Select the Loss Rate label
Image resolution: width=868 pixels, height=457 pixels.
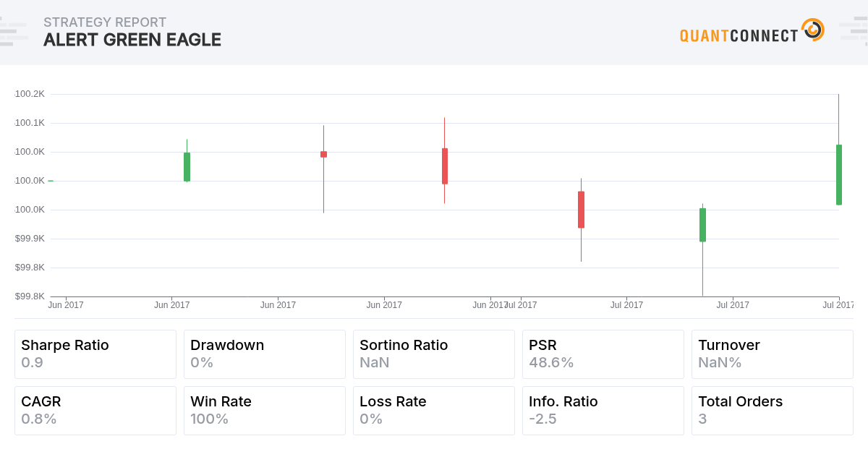[x=393, y=401]
